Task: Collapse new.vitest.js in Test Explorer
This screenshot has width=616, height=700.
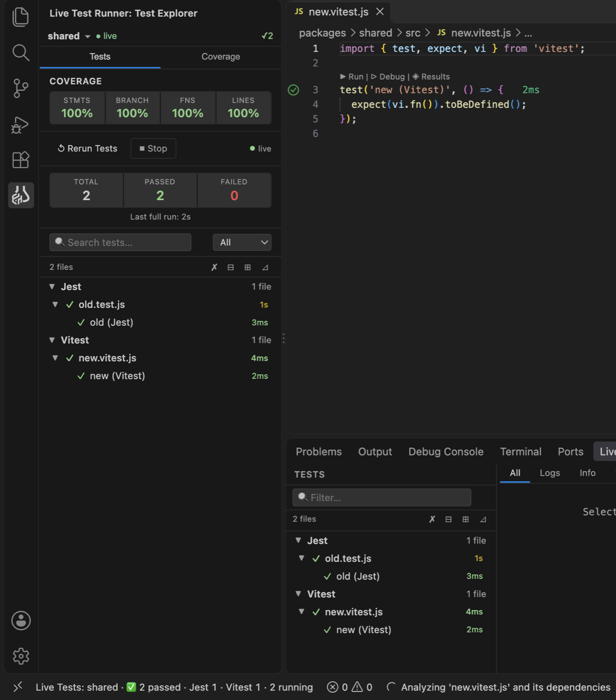Action: pyautogui.click(x=56, y=358)
